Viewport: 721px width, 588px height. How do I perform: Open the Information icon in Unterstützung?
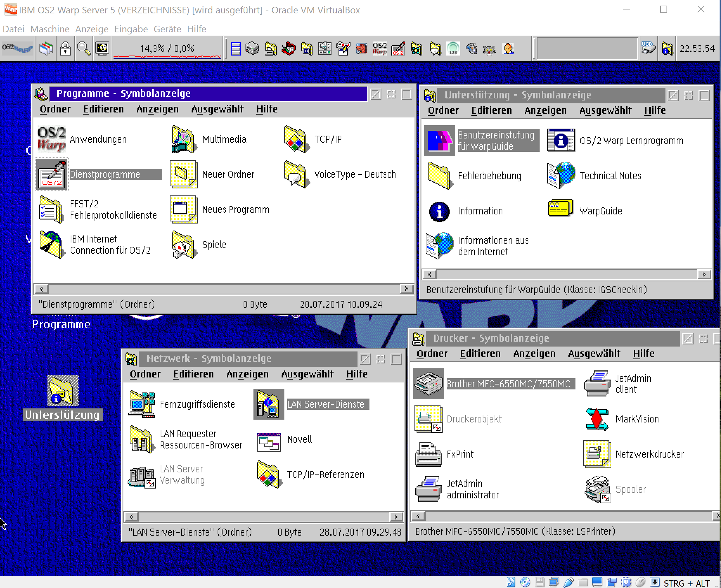click(439, 212)
